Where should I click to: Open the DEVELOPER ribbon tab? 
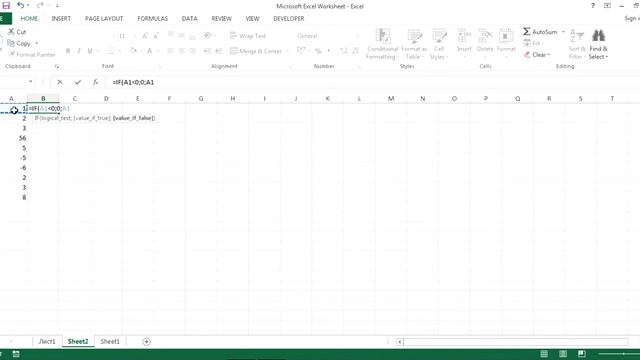click(x=289, y=18)
